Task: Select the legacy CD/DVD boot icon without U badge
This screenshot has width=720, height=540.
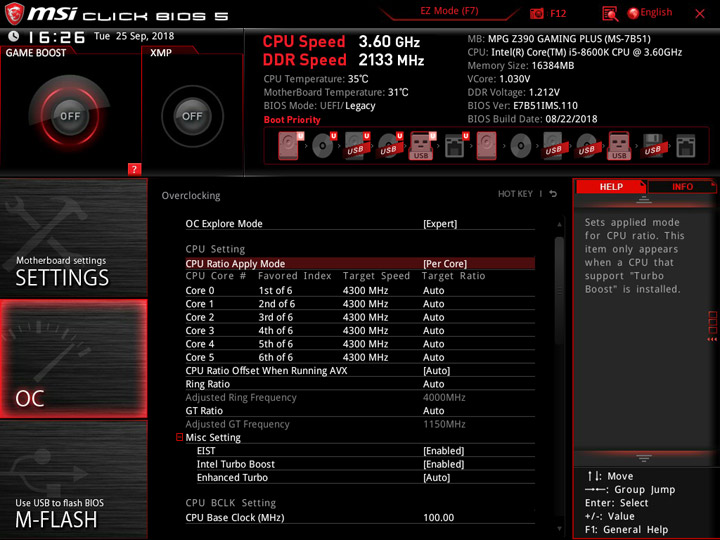Action: [x=521, y=146]
